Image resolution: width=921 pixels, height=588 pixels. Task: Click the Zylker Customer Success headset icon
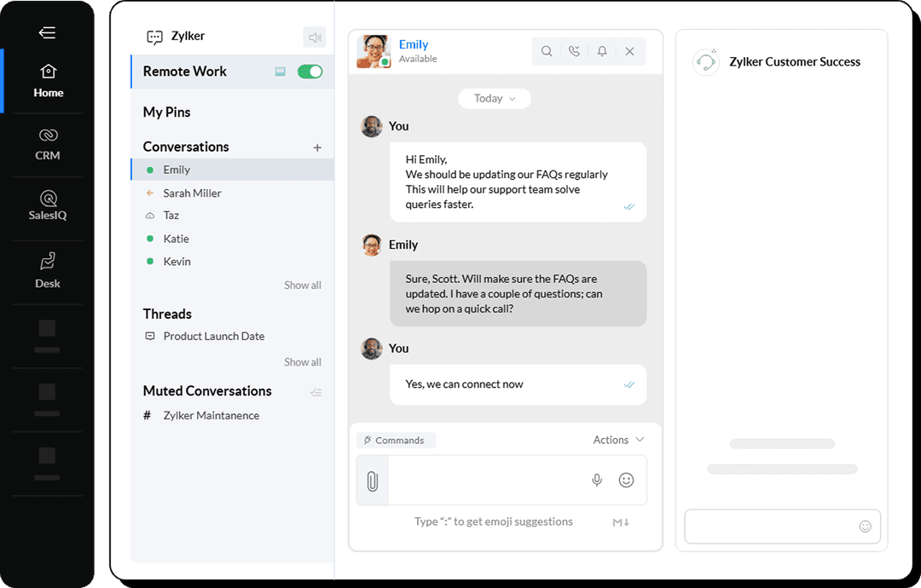(x=706, y=62)
